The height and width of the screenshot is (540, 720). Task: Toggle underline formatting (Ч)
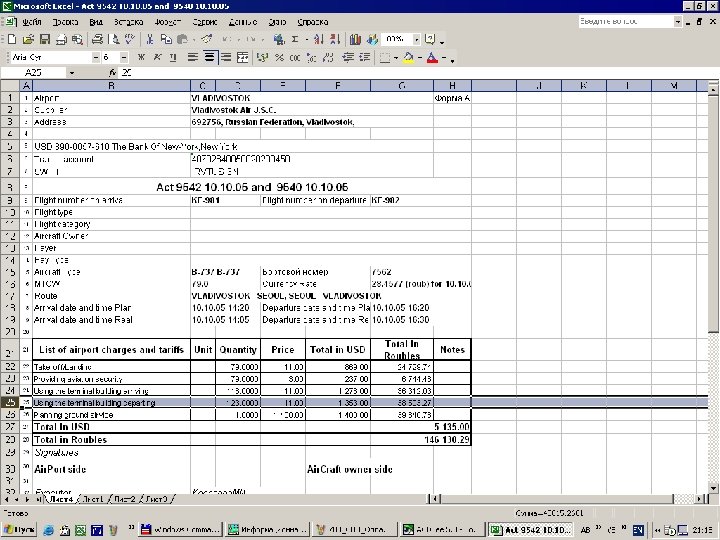[173, 57]
